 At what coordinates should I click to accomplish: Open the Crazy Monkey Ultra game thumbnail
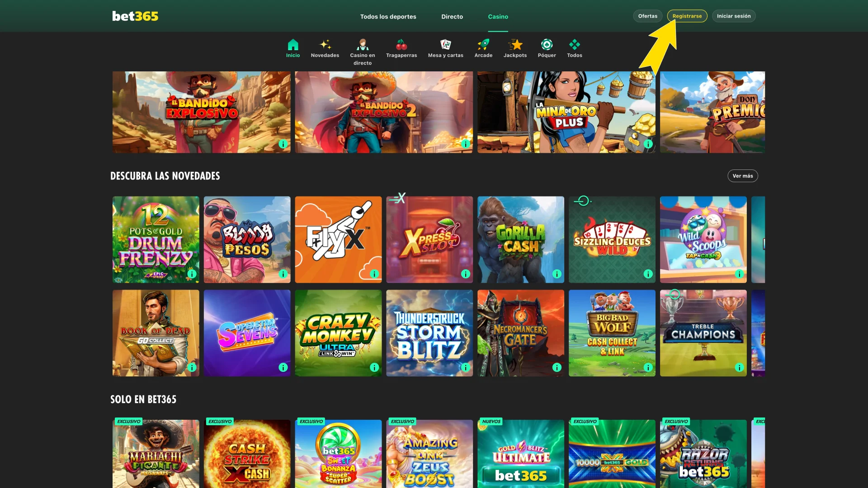[338, 333]
